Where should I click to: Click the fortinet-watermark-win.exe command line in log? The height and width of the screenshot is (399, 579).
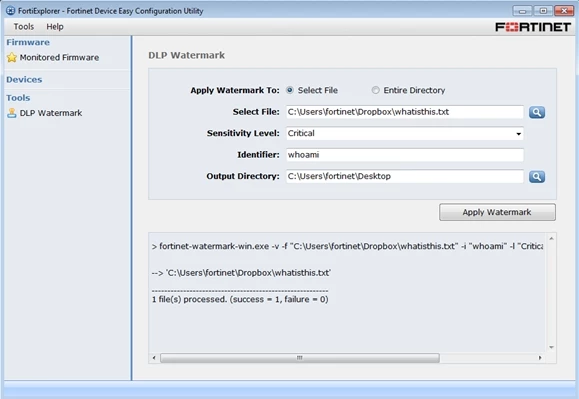pos(347,246)
